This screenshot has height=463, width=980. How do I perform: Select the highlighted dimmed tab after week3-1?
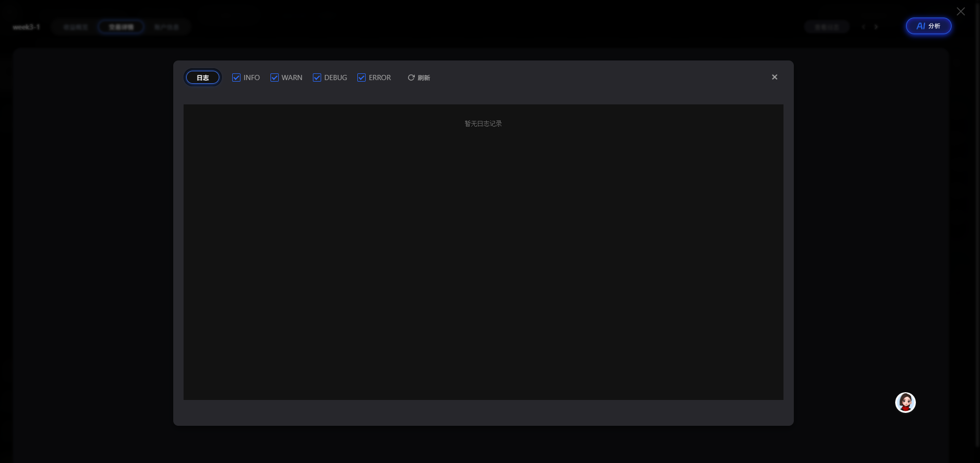tap(121, 27)
